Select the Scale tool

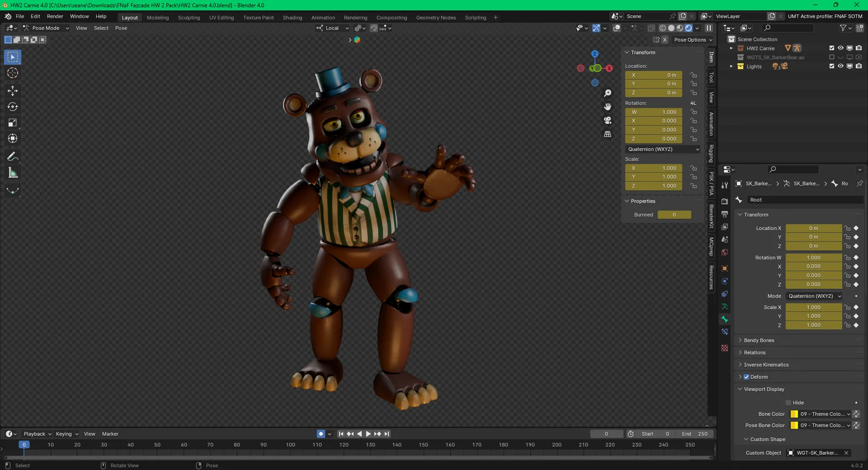(12, 123)
